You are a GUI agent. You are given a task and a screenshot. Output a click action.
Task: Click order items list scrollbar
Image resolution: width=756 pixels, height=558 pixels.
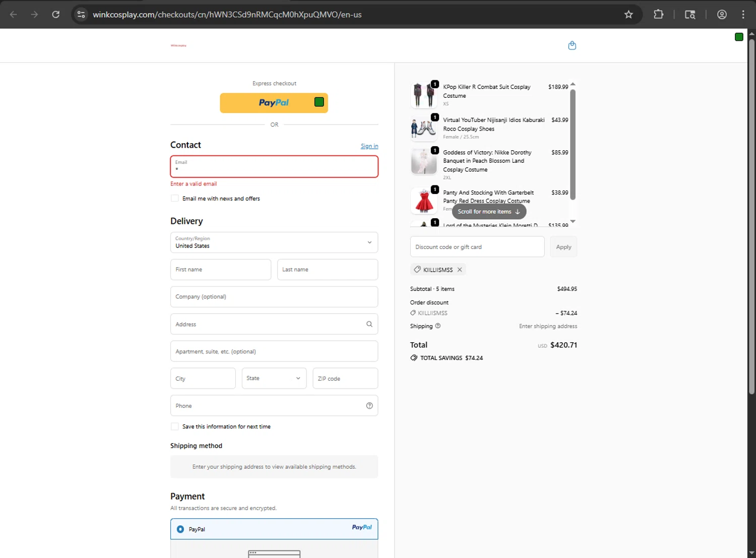(x=573, y=144)
